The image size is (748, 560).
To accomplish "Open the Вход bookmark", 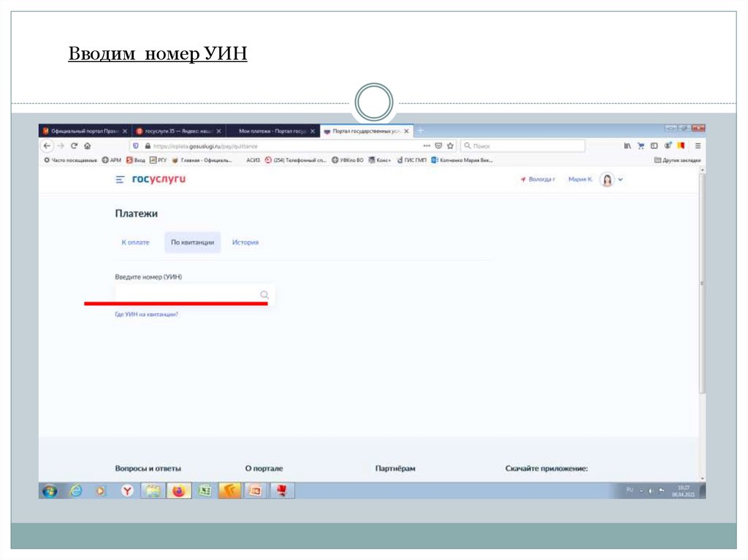I will pyautogui.click(x=136, y=161).
